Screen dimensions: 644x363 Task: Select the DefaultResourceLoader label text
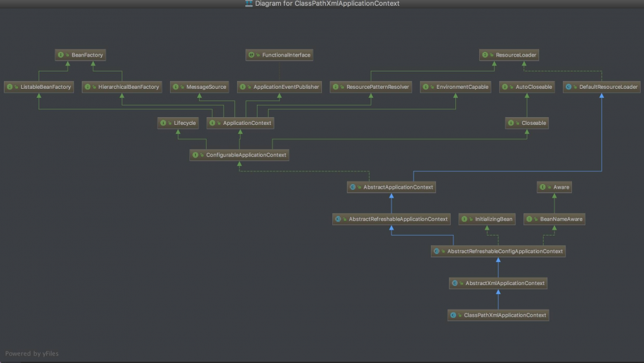pyautogui.click(x=609, y=87)
